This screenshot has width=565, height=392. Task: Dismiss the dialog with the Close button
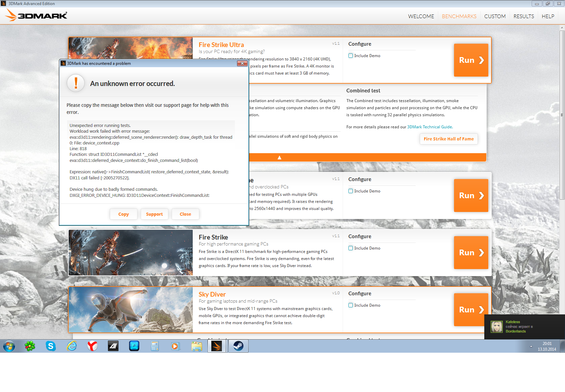tap(185, 214)
